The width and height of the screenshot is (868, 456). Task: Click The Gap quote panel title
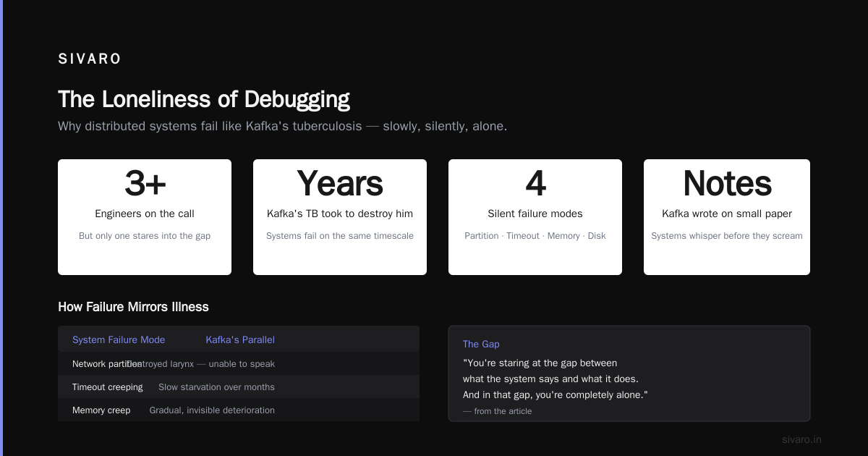click(481, 344)
